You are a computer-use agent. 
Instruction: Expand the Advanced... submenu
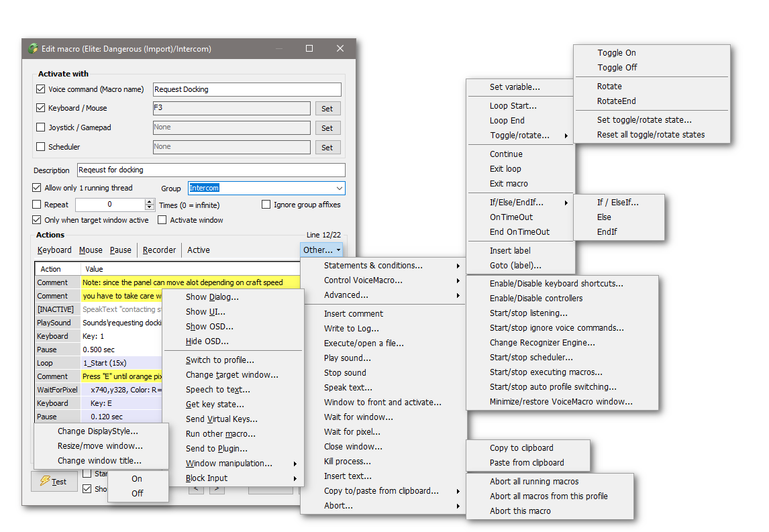click(x=382, y=295)
